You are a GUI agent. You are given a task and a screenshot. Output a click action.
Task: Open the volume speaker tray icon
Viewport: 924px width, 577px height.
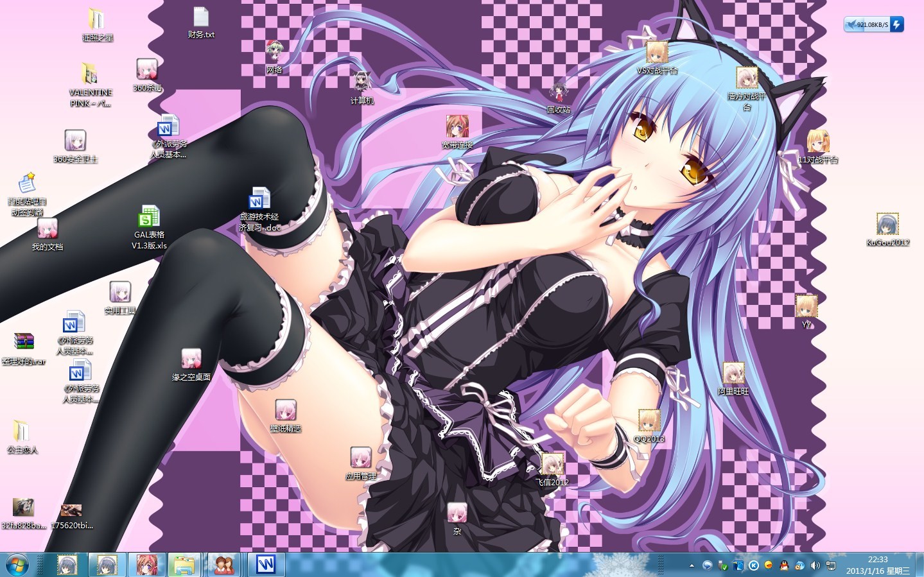(x=815, y=565)
